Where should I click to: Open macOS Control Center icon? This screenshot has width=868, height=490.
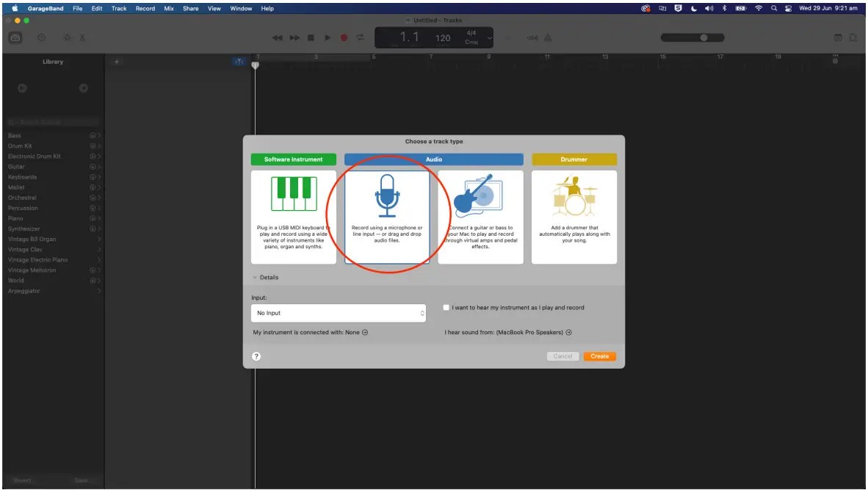(788, 8)
